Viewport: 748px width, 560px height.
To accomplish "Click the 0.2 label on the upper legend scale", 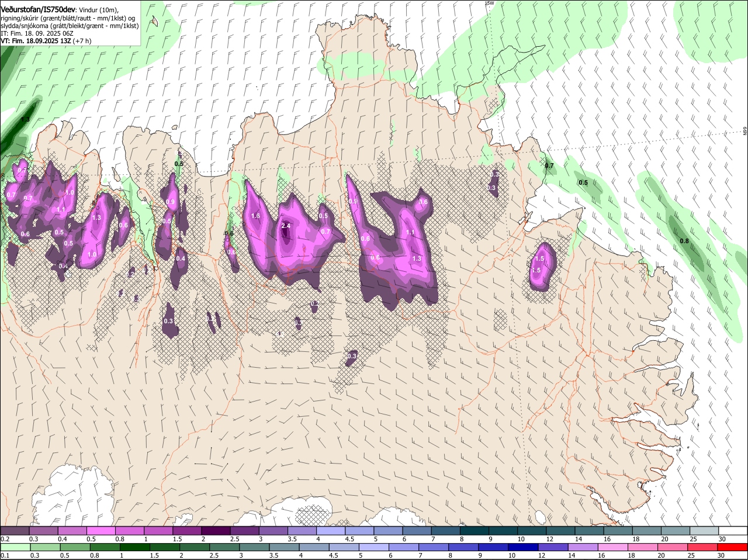I will (5, 538).
